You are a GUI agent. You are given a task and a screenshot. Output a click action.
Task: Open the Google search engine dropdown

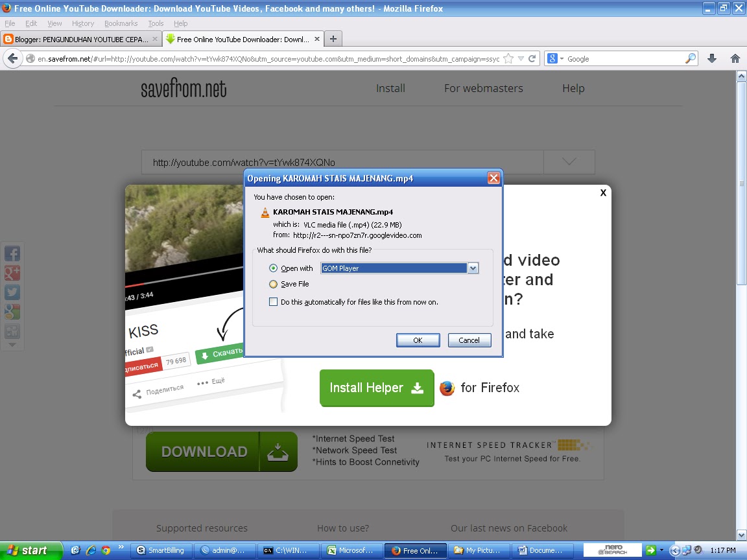(x=562, y=59)
